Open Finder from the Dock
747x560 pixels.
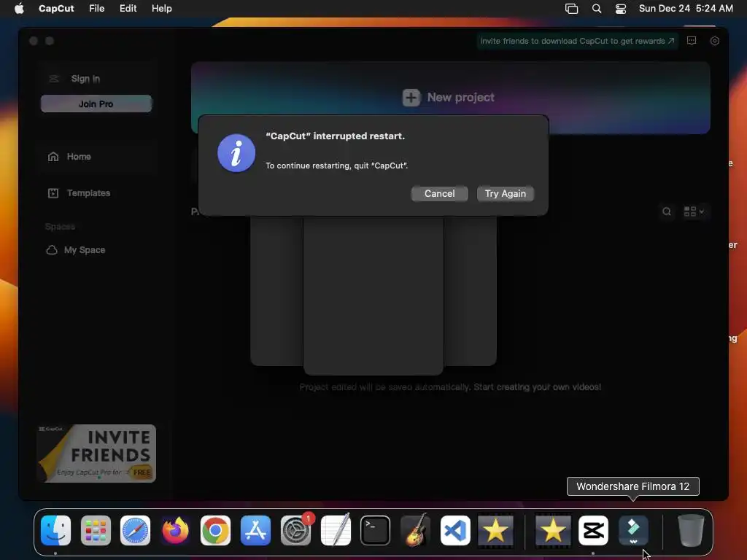click(55, 531)
